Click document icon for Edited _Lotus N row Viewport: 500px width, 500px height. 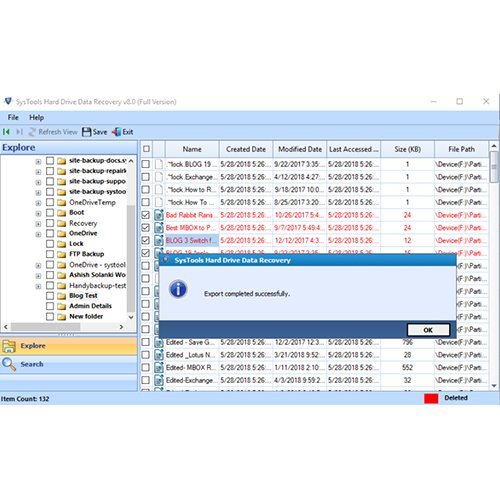159,355
